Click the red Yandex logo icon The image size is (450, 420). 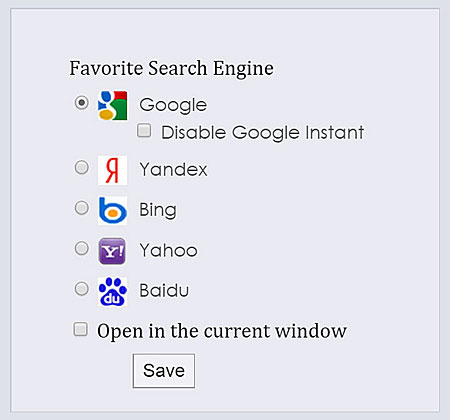pyautogui.click(x=112, y=170)
